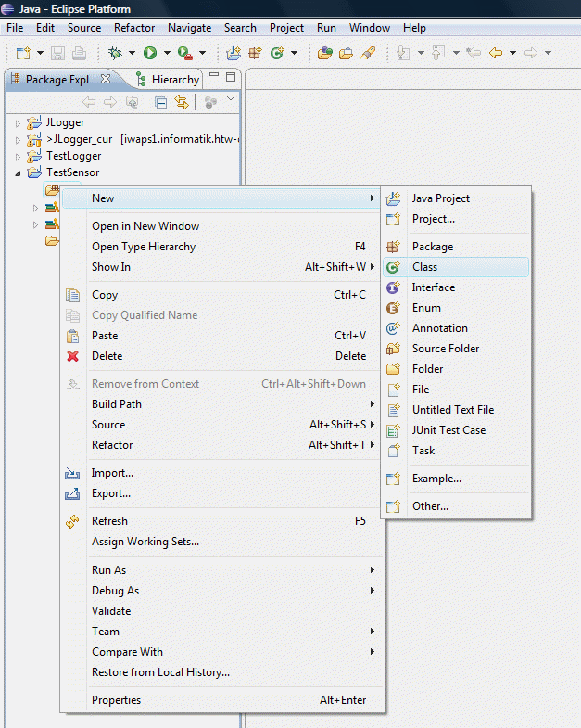Open the Debug dropdown arrow
Screen dimensions: 581x728
(x=132, y=53)
